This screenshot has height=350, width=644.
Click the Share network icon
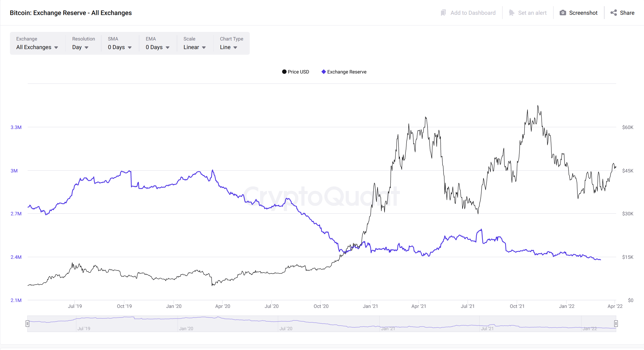click(613, 13)
